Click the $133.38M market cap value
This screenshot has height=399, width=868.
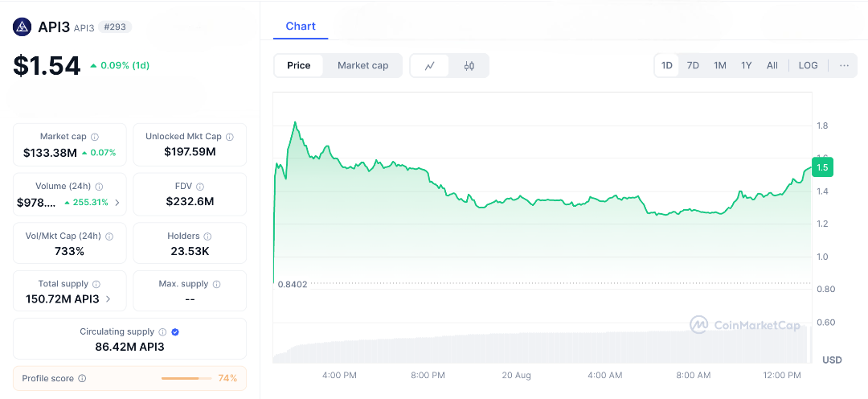50,153
